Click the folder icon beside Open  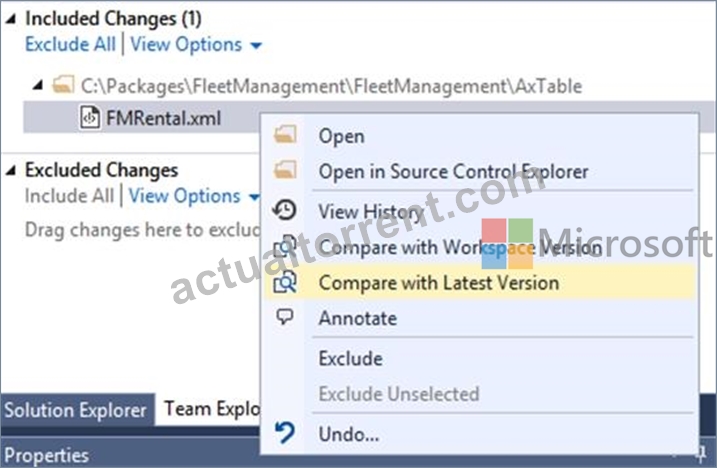point(285,134)
